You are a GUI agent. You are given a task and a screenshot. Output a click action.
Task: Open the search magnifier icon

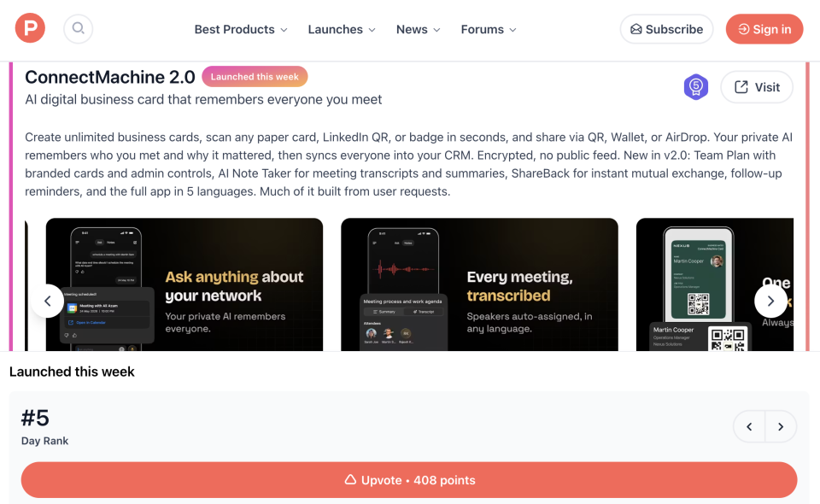tap(79, 28)
